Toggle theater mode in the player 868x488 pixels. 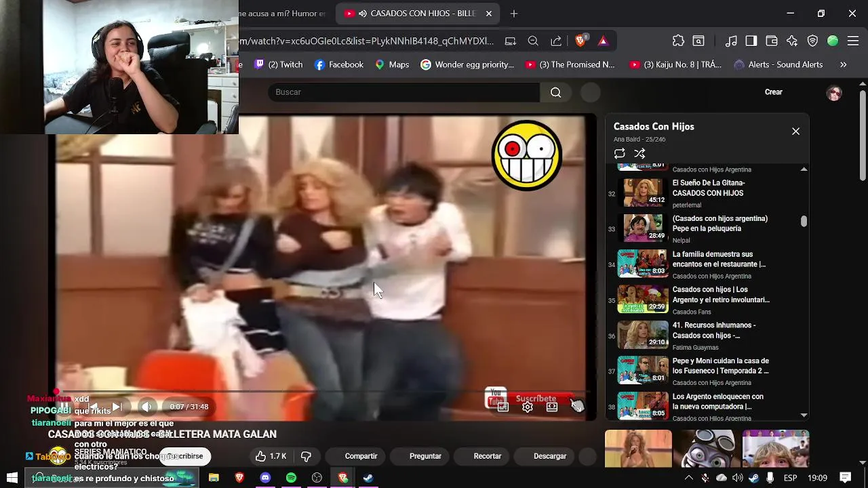551,407
